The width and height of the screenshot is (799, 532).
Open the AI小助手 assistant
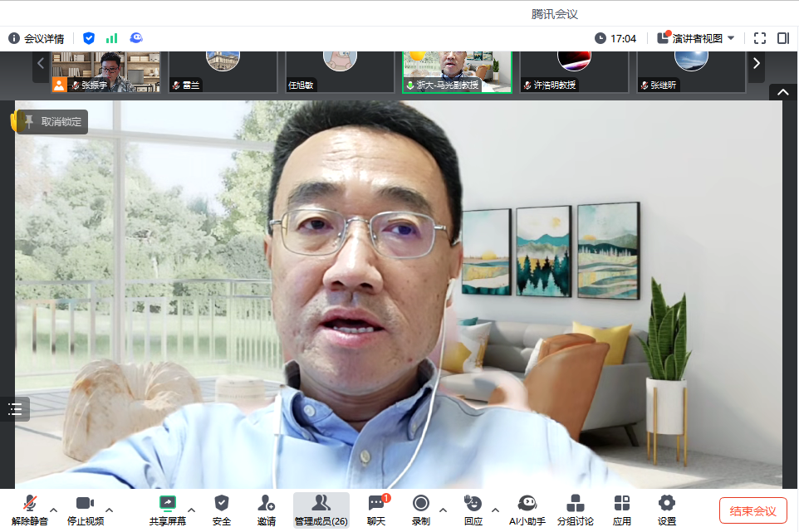[x=527, y=509]
